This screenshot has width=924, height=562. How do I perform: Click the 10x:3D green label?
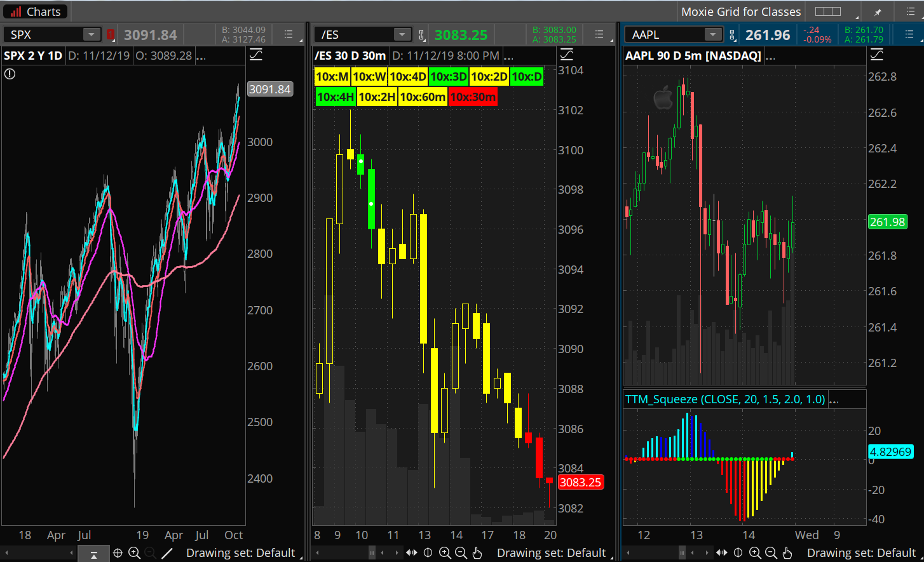tap(449, 77)
